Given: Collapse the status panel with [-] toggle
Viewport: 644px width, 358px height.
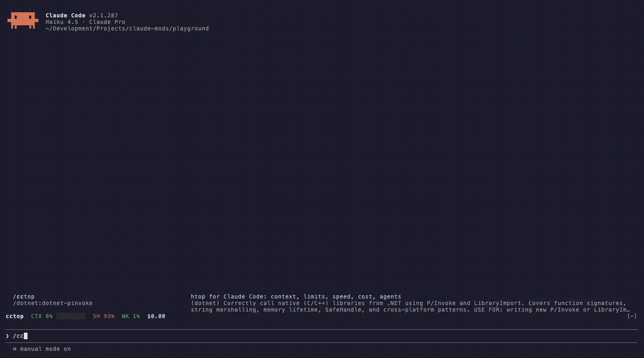Looking at the screenshot, I should point(632,316).
